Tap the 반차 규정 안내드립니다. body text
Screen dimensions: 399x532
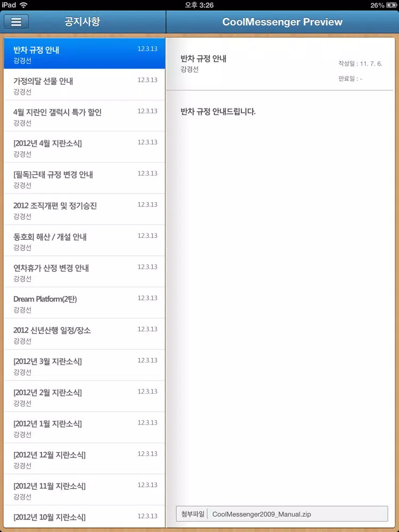click(x=218, y=112)
